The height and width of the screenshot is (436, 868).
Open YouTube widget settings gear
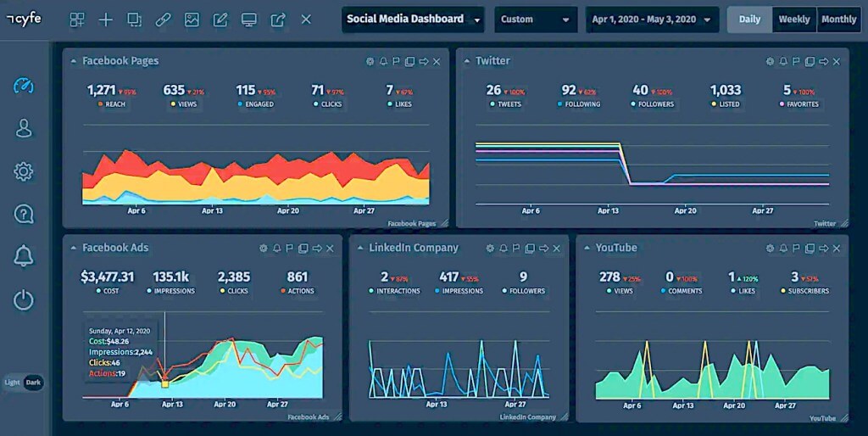pos(770,249)
